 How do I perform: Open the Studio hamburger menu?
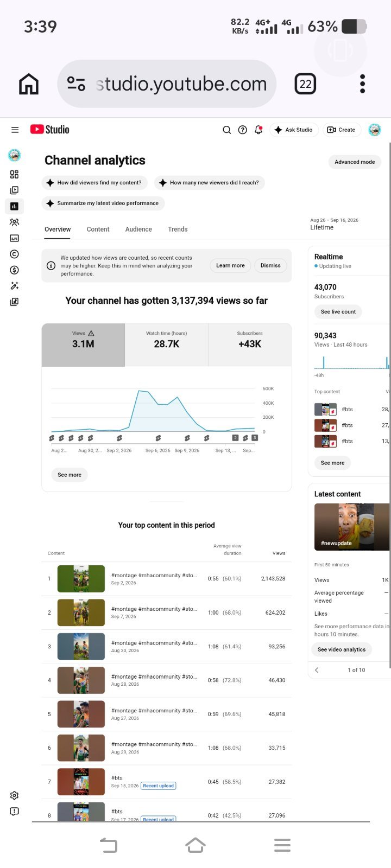[x=15, y=130]
